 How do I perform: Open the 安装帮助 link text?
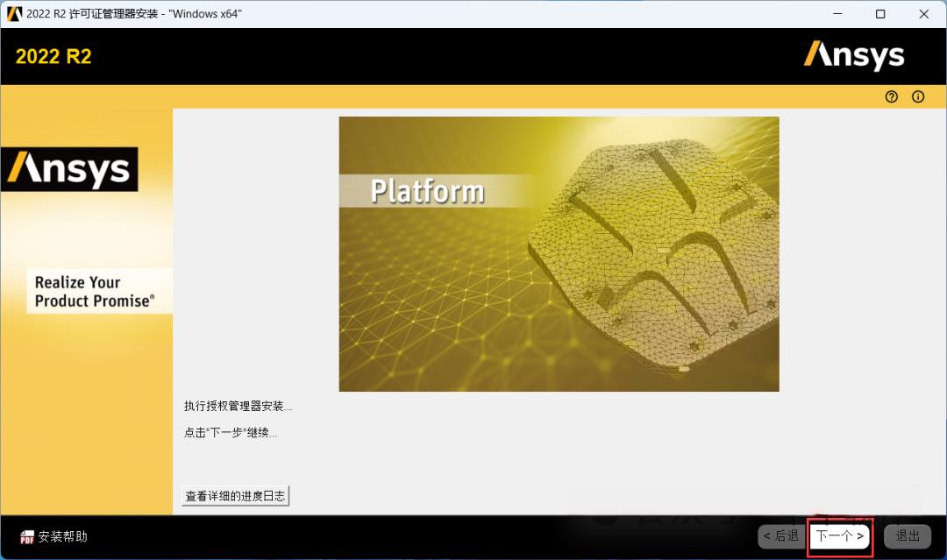click(63, 536)
